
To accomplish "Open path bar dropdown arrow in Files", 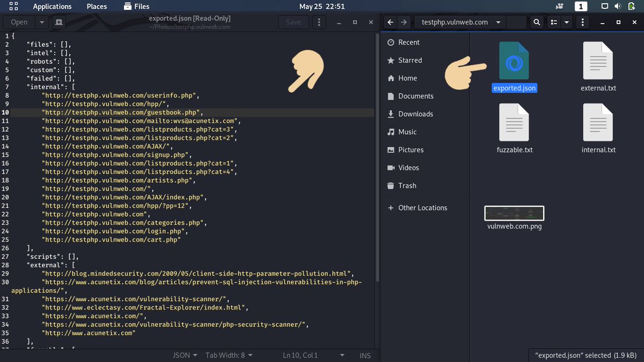I will pos(499,22).
